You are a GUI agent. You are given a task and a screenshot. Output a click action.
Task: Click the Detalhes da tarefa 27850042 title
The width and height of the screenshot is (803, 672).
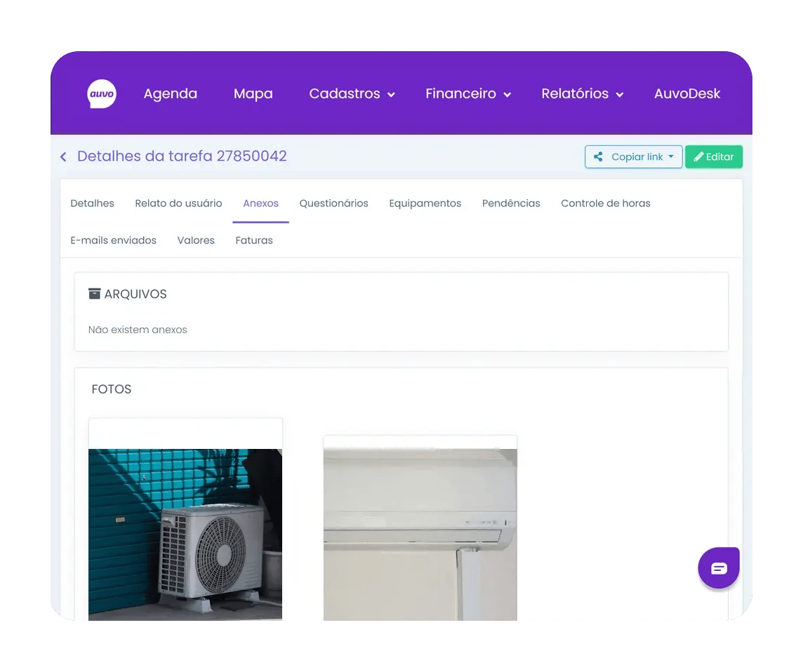pyautogui.click(x=182, y=156)
